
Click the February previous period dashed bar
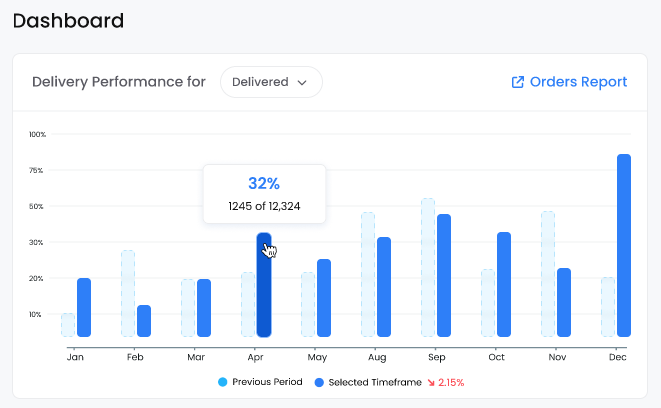[x=128, y=293]
